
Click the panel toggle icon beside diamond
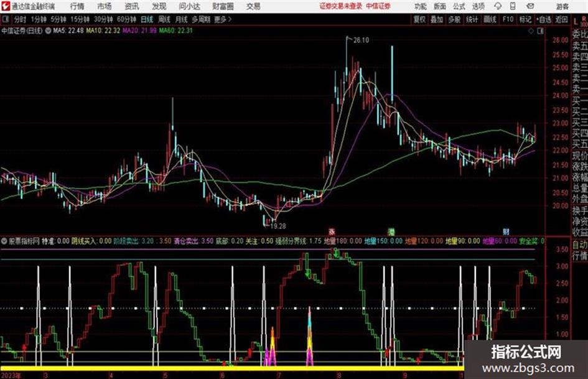pos(540,31)
